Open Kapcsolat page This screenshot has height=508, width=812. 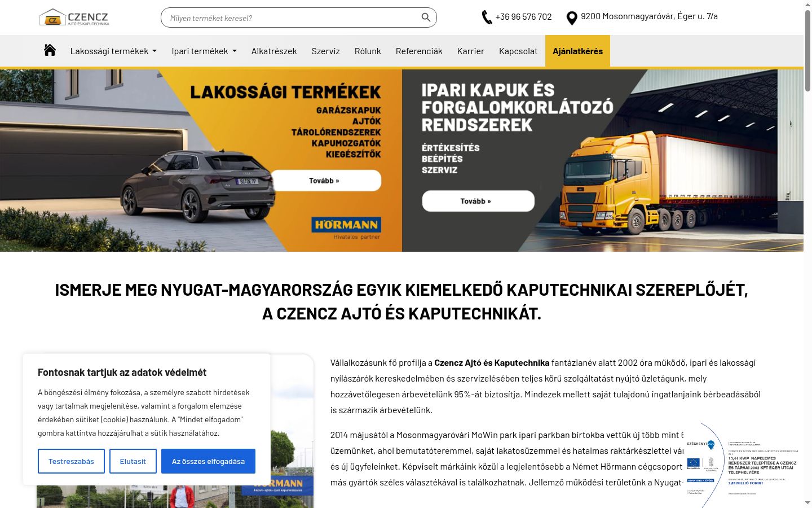pos(518,51)
